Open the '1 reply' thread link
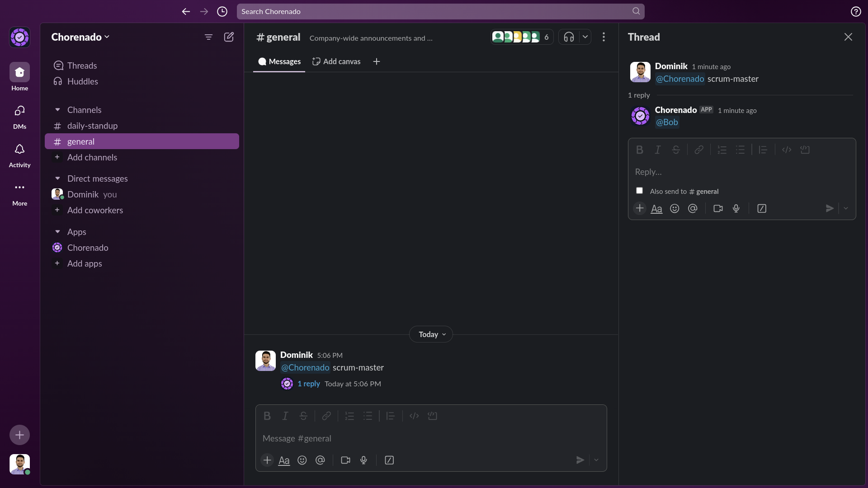The width and height of the screenshot is (868, 488). pyautogui.click(x=309, y=384)
